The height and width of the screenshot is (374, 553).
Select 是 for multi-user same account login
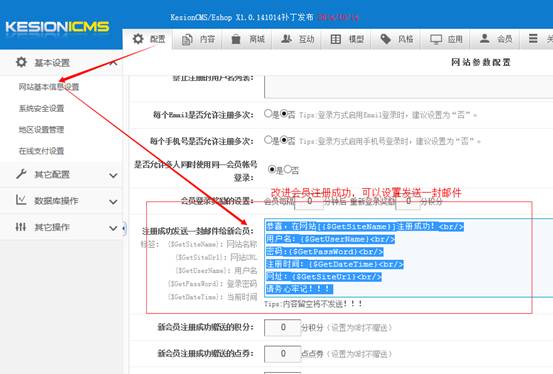(272, 169)
